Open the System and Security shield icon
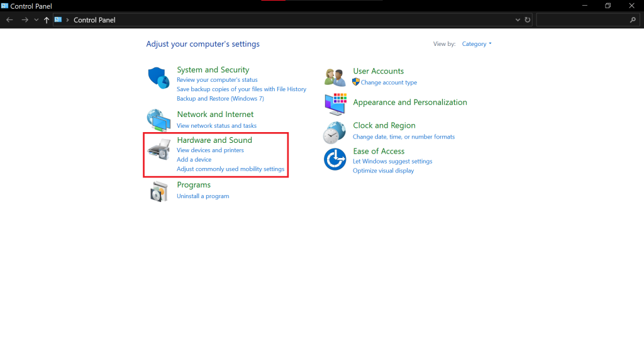644x341 pixels. 159,78
